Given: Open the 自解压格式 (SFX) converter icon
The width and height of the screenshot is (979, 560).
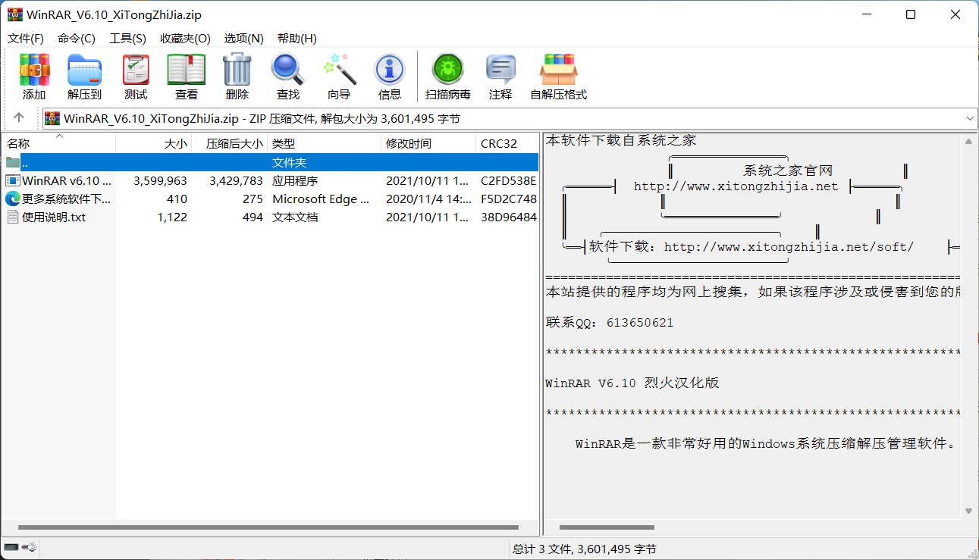Looking at the screenshot, I should coord(558,74).
